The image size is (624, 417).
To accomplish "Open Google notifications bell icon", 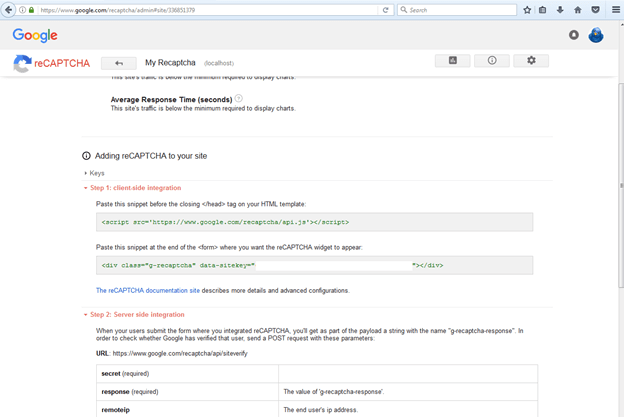I will 574,35.
